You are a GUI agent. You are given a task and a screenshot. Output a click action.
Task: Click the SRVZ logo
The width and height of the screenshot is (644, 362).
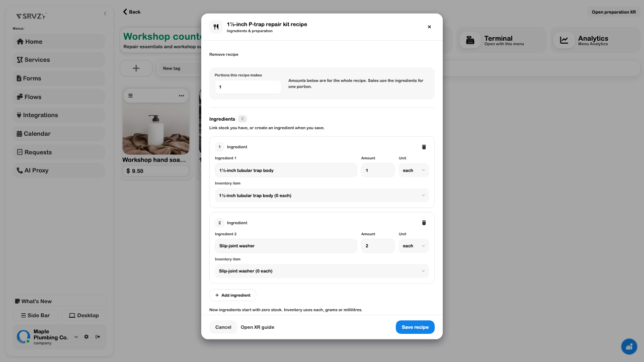[31, 16]
